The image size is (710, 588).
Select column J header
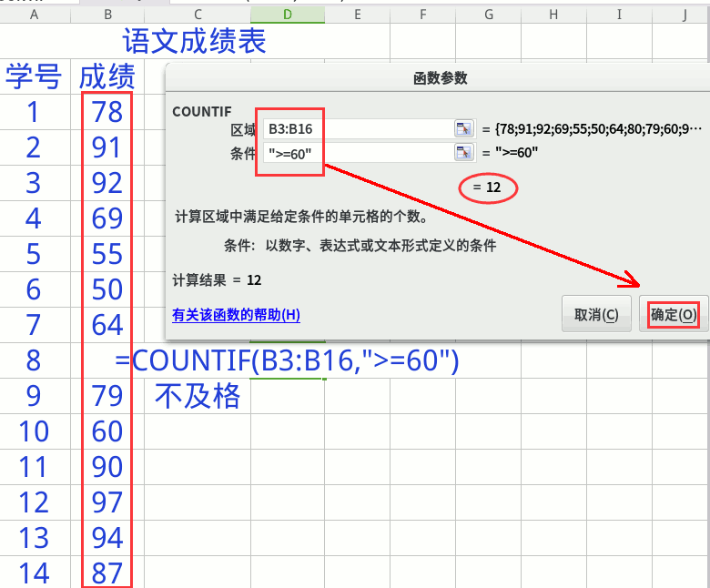[683, 15]
